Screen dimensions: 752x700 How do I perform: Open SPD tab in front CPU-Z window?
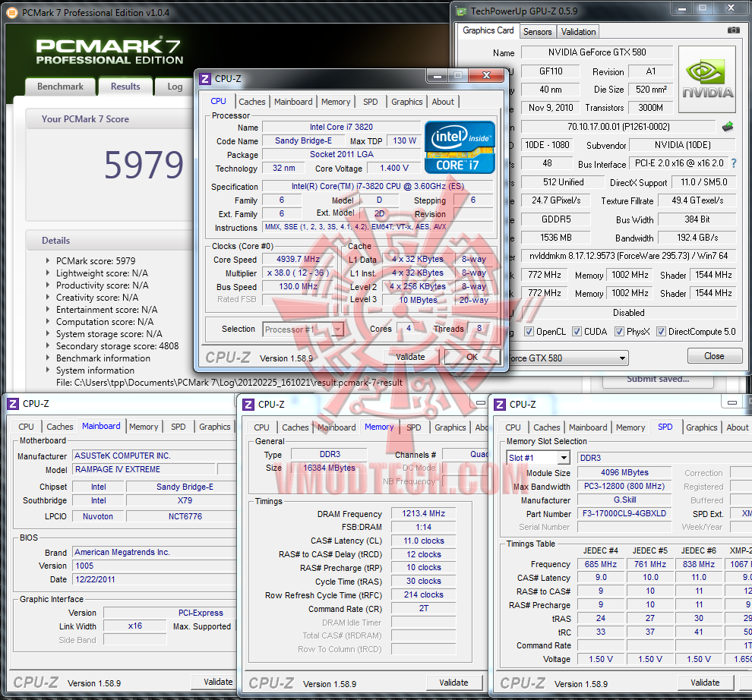(x=370, y=102)
